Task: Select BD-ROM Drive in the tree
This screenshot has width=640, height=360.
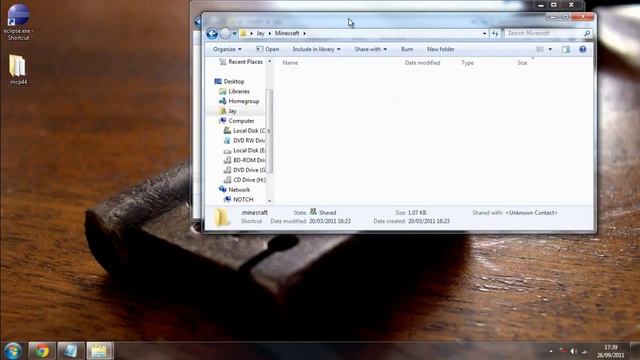Action: [x=245, y=160]
